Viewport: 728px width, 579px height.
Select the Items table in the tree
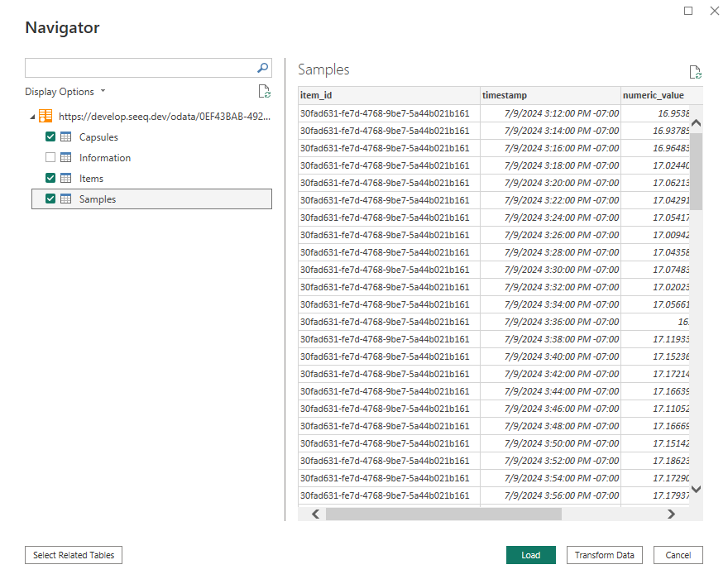[x=91, y=178]
